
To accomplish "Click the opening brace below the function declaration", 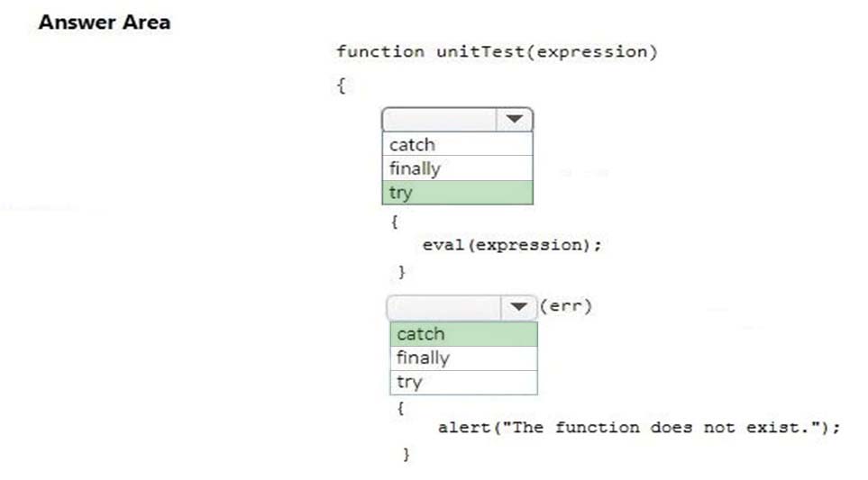I will [342, 86].
